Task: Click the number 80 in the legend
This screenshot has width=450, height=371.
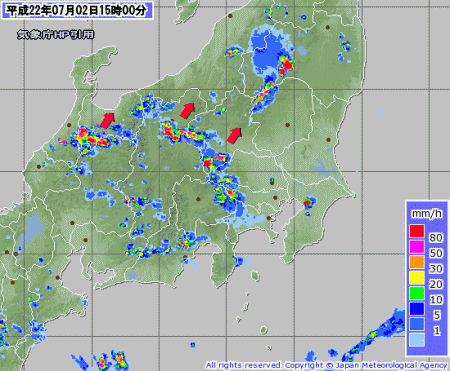Action: (x=436, y=238)
